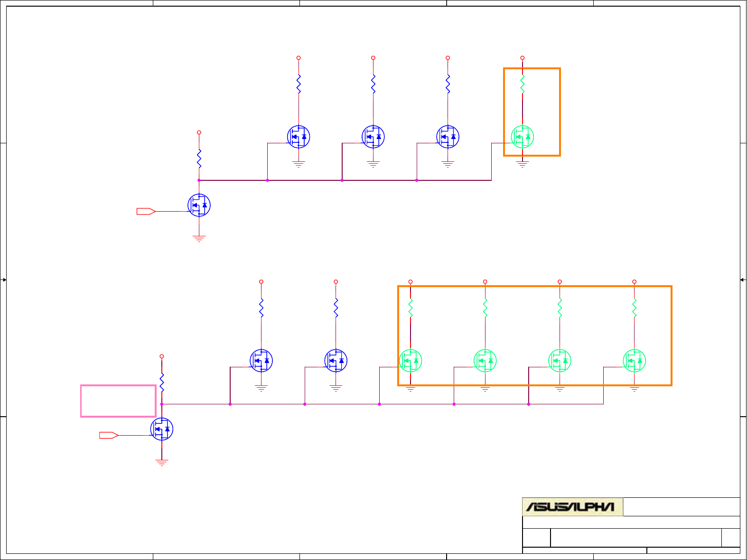The image size is (747, 560).
Task: Select ground symbol under upper driver MOSFET
Action: 199,238
